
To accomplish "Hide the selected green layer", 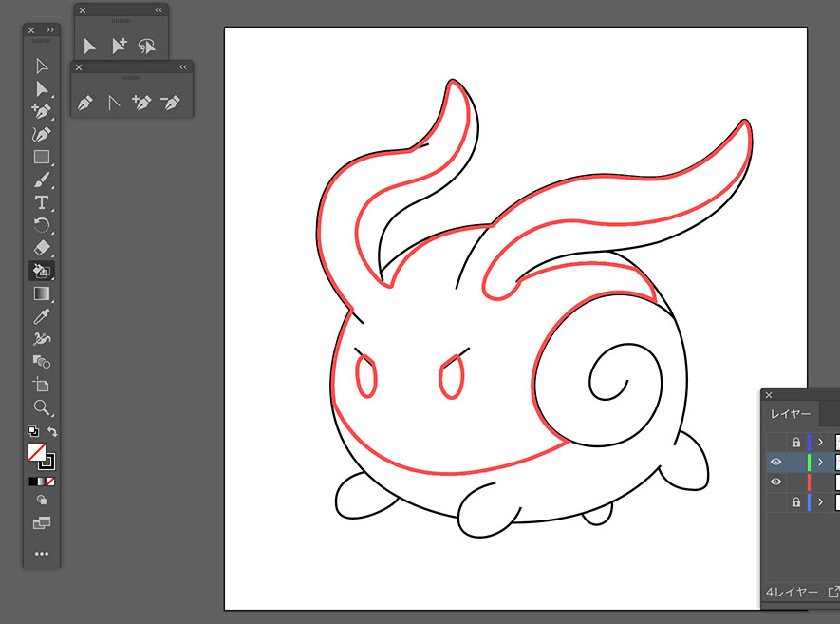I will [775, 462].
